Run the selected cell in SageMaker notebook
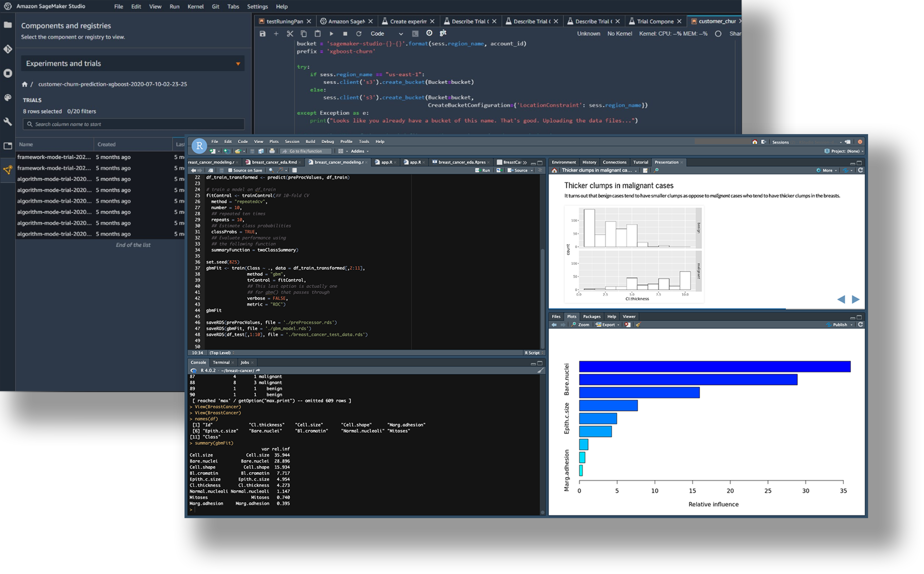 pos(331,34)
